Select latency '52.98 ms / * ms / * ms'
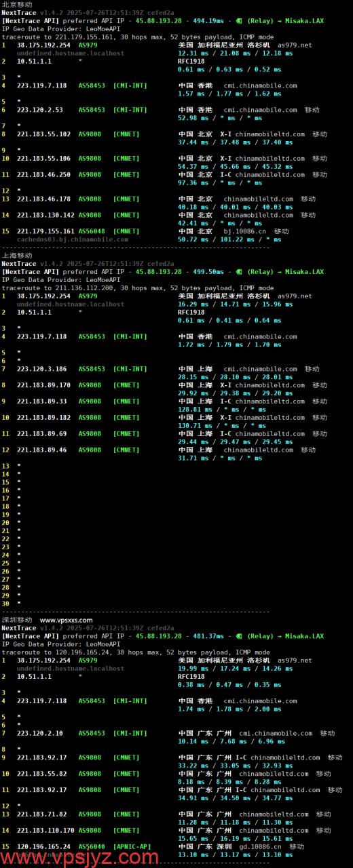This screenshot has width=353, height=868. pos(220,118)
